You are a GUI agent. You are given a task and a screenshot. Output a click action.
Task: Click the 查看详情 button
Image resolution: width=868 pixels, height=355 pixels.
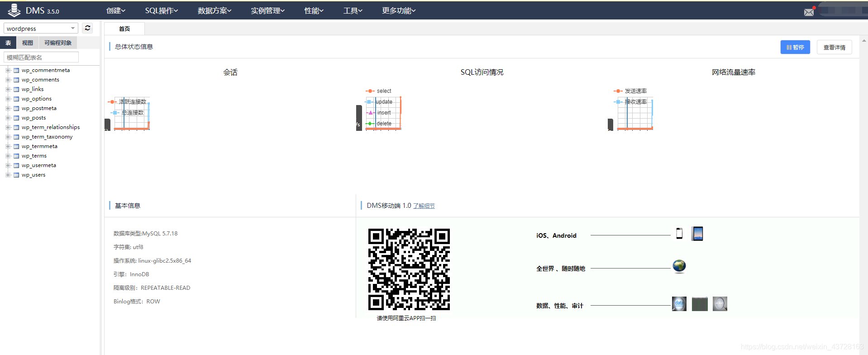(x=835, y=47)
